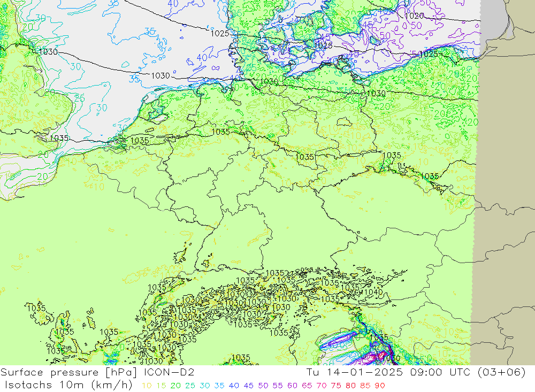535x392 pixels.
Task: Select the cyan 30 value in isotach legend
Action: pyautogui.click(x=205, y=386)
